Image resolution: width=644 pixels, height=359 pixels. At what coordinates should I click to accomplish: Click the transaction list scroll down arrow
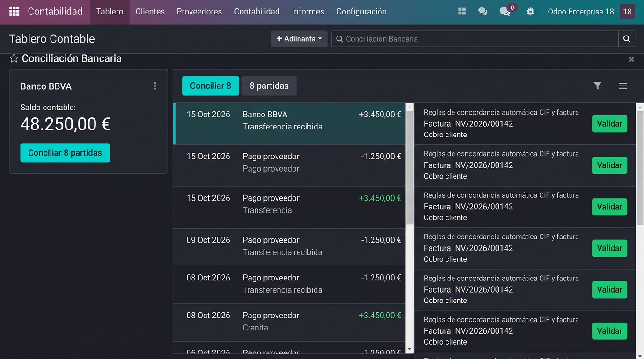point(410,349)
